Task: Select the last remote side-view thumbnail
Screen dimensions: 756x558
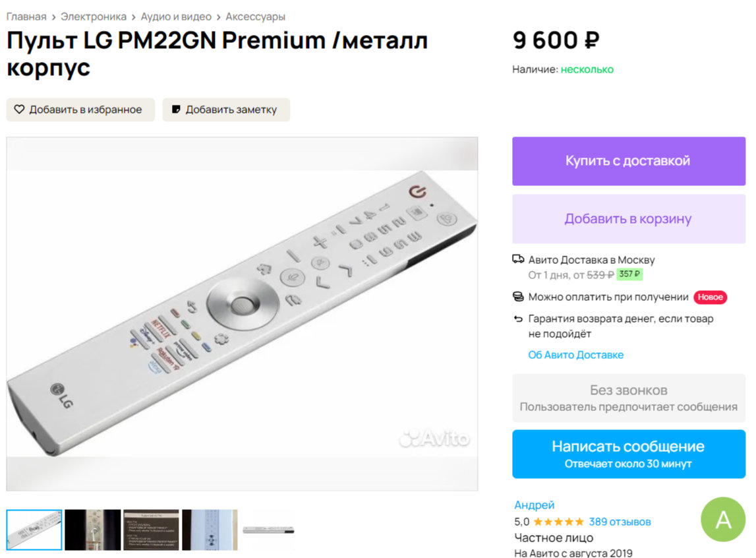Action: click(269, 530)
